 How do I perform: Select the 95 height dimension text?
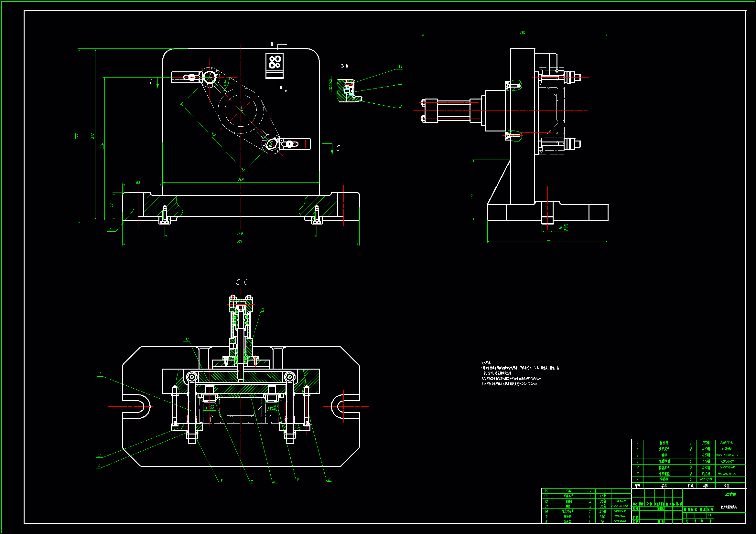pos(471,195)
